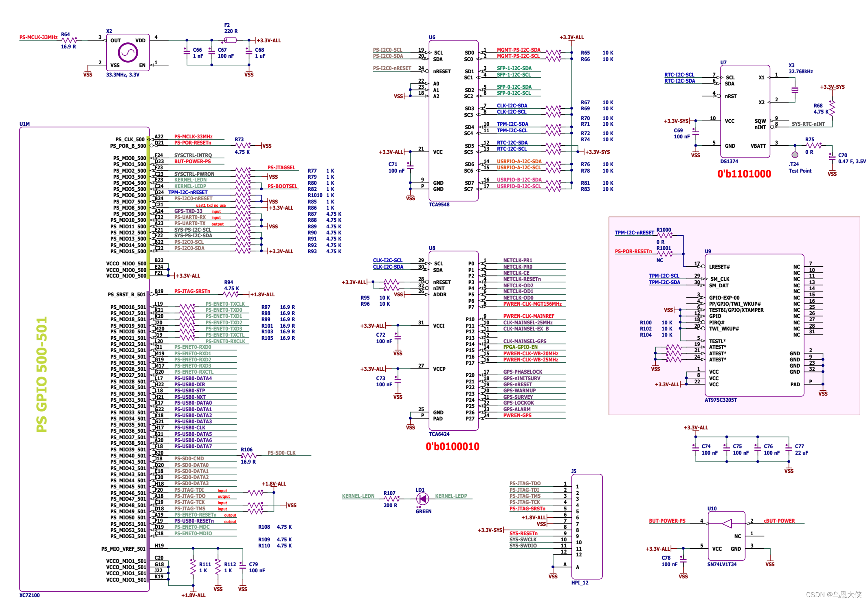Click the X2 oscillator sine-wave symbol

tap(128, 53)
